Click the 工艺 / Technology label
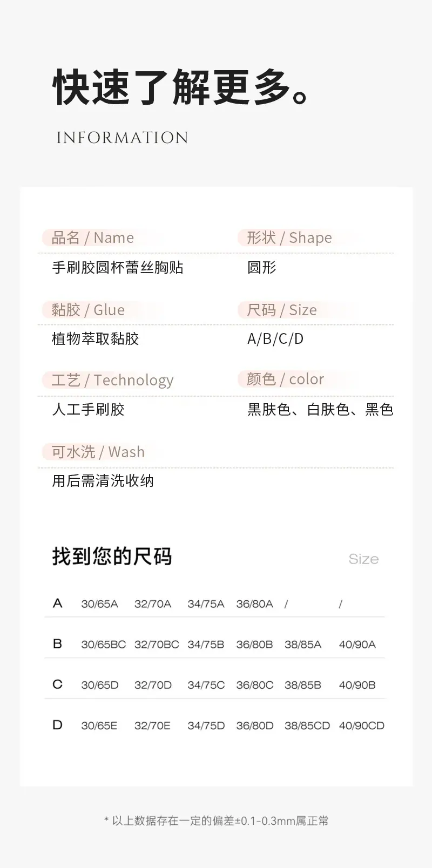 point(112,381)
